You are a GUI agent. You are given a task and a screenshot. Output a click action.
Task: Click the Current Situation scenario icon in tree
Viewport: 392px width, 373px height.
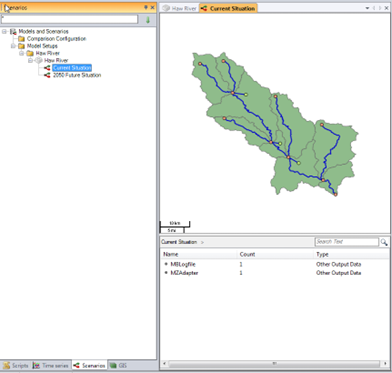[47, 68]
